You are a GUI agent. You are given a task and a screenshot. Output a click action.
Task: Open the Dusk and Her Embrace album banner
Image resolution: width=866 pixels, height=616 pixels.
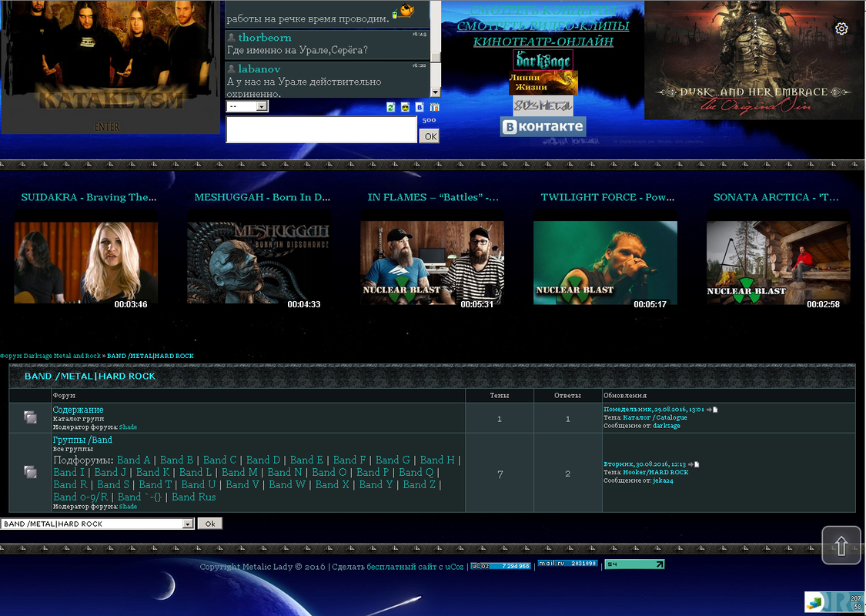point(754,59)
